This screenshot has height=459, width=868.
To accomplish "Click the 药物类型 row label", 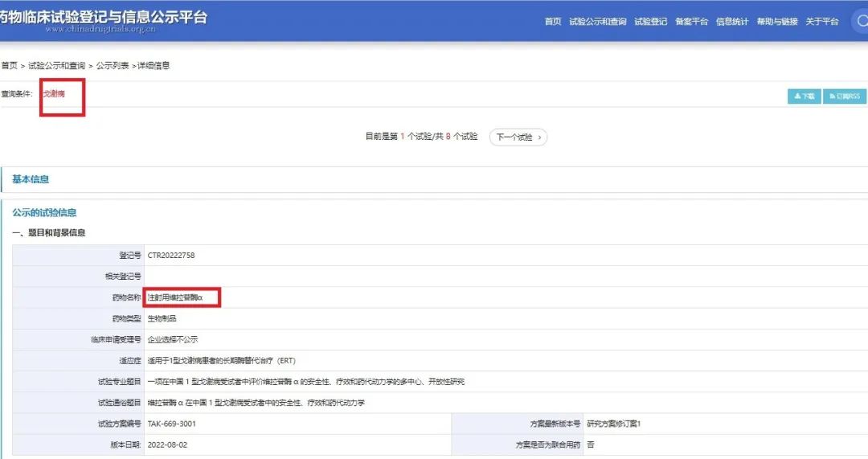I will tap(127, 318).
